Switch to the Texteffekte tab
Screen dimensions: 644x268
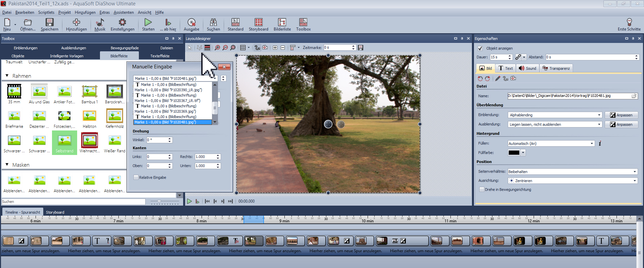(160, 56)
